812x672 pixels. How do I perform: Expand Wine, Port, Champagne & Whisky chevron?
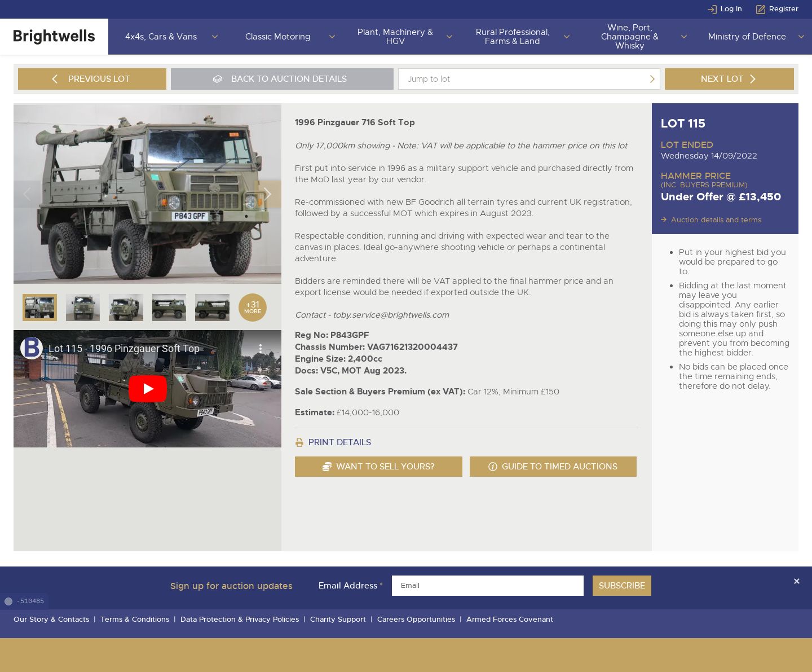[684, 37]
